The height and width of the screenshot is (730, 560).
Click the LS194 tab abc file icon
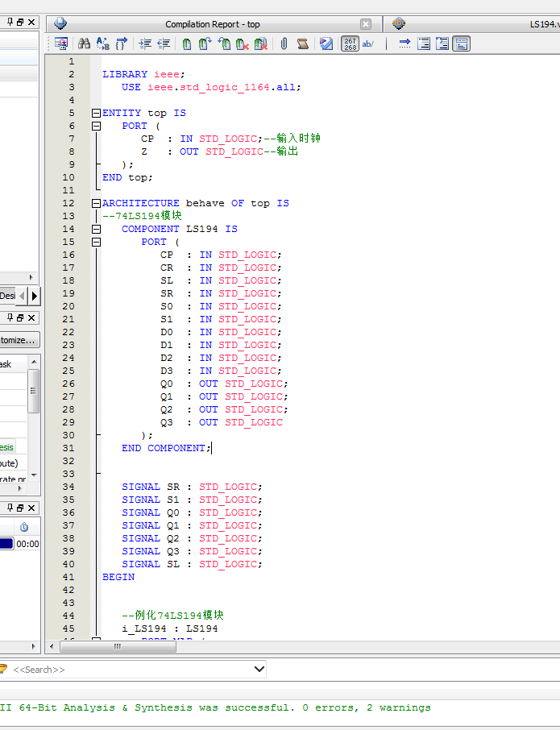(399, 23)
